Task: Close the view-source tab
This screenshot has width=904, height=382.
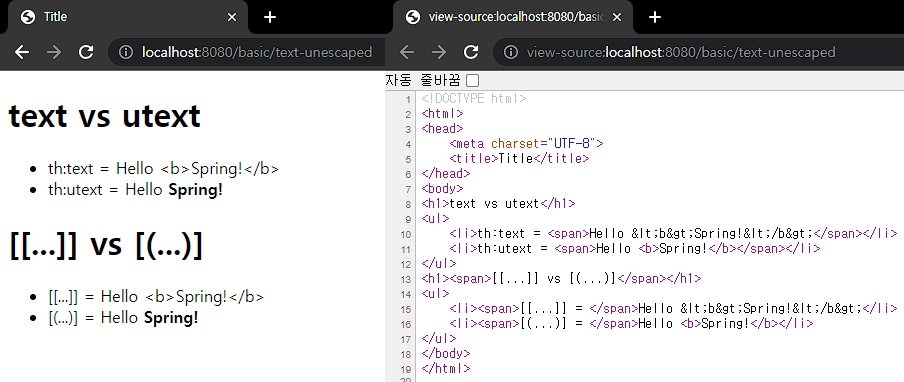Action: (x=616, y=17)
